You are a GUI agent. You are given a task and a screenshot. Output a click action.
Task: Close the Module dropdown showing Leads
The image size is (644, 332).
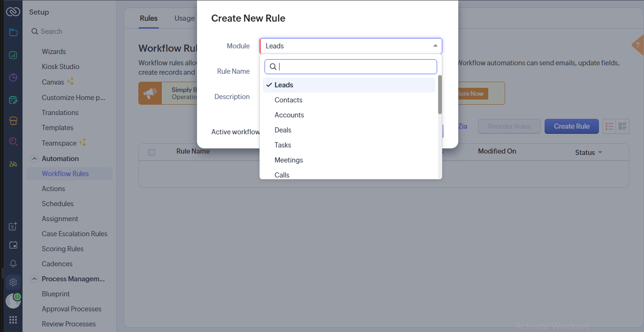pos(435,46)
